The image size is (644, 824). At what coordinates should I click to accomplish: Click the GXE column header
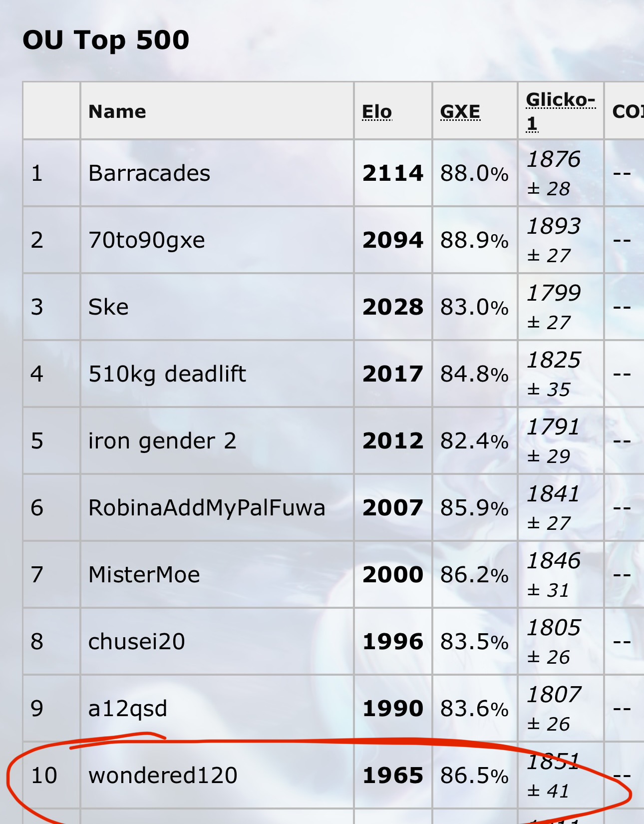click(x=460, y=112)
